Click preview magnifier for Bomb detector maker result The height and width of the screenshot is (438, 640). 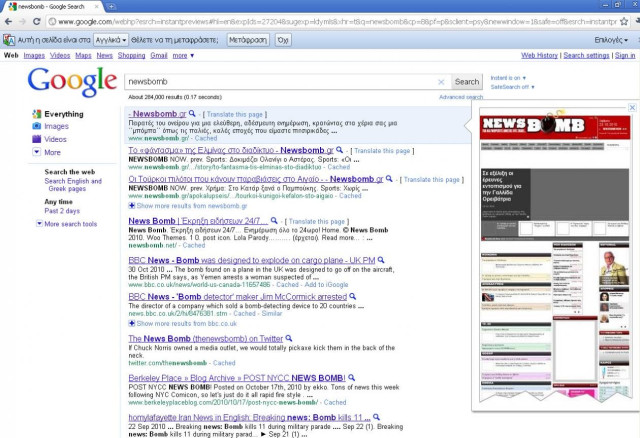pos(353,296)
